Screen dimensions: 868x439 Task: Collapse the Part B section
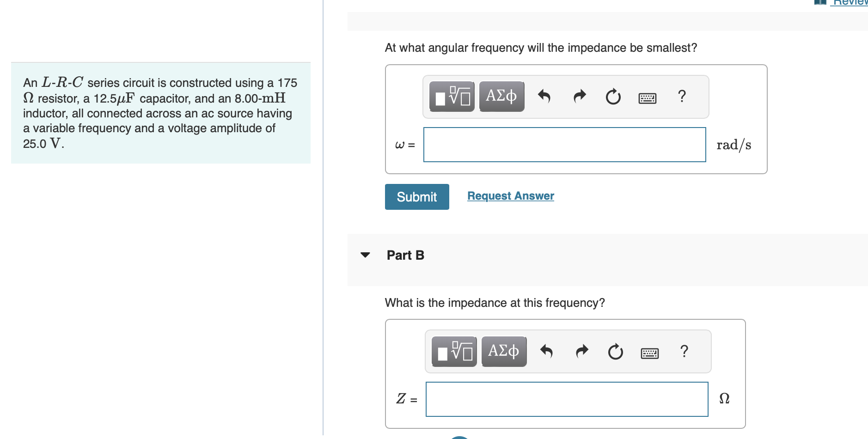tap(365, 255)
